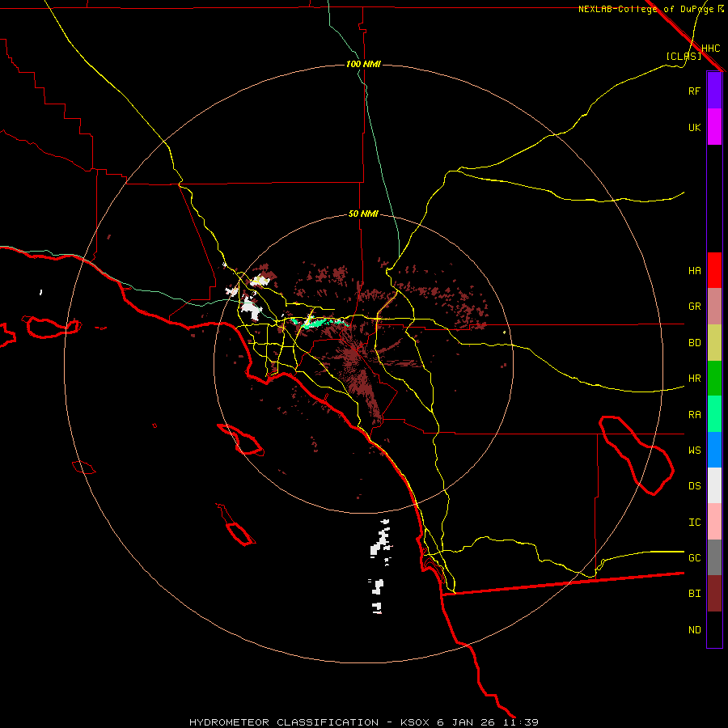This screenshot has height=728, width=728.
Task: Select the GR color swatch in legend
Action: tap(714, 307)
